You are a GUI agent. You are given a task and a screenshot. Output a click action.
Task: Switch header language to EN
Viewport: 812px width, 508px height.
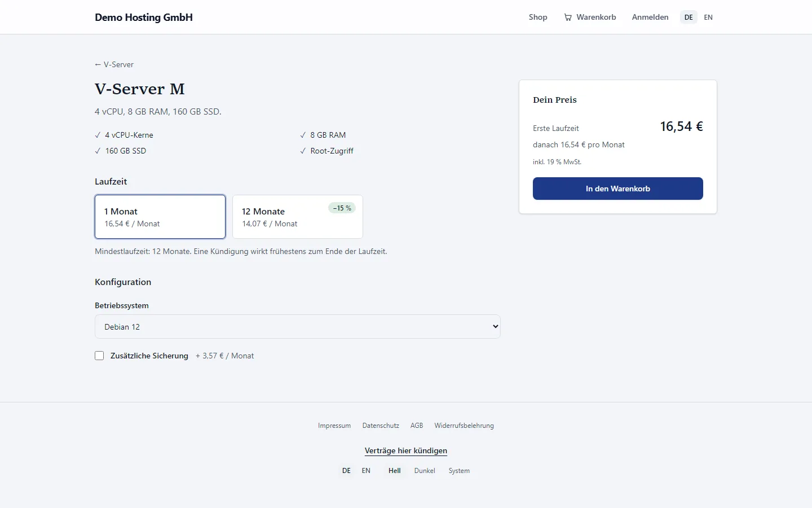[708, 17]
